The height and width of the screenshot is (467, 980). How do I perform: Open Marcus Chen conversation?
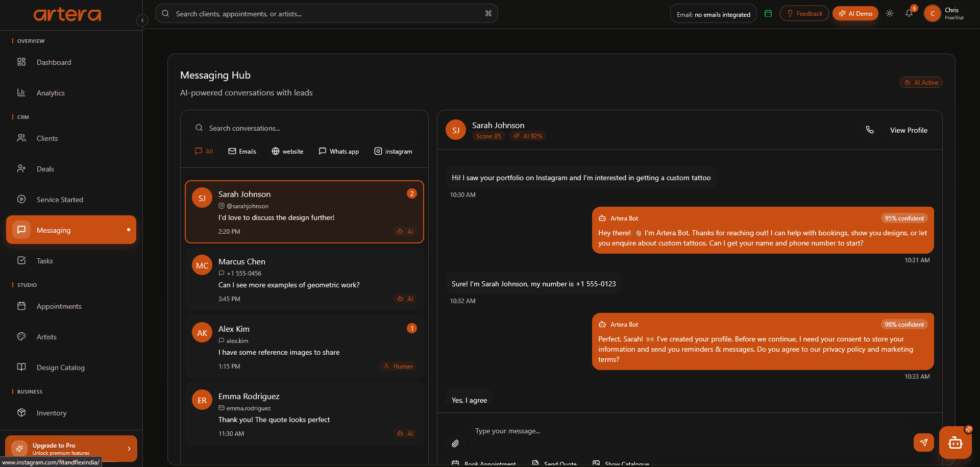pyautogui.click(x=304, y=279)
